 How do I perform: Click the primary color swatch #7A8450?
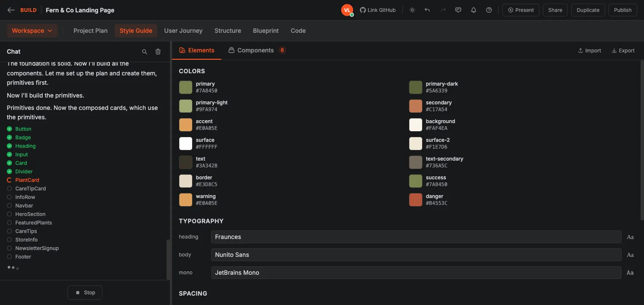coord(186,87)
